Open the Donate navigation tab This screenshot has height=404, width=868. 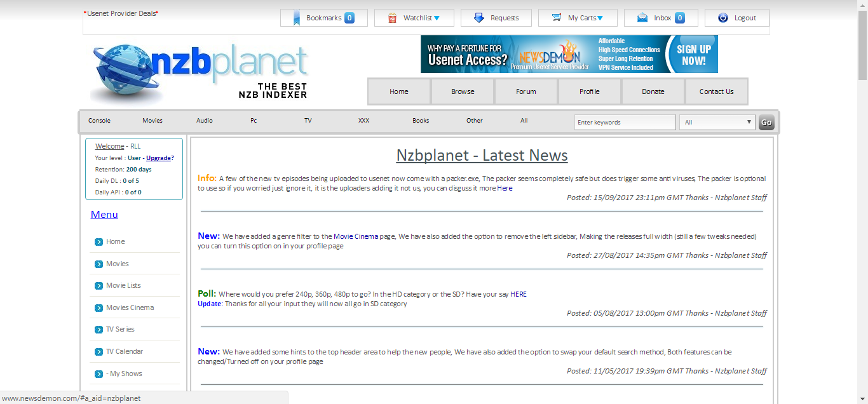pos(653,91)
